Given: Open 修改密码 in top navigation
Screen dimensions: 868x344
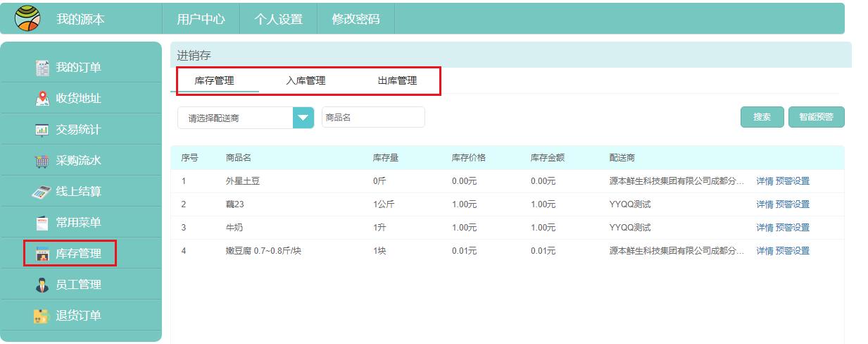Looking at the screenshot, I should coord(356,19).
